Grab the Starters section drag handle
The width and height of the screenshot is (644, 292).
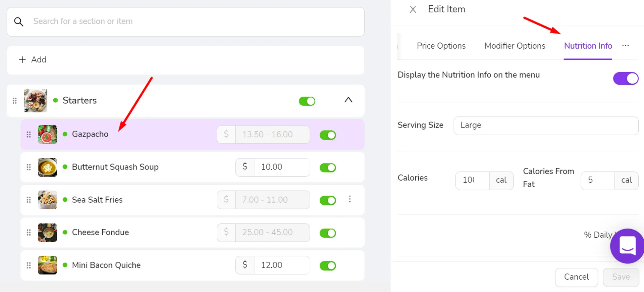[15, 101]
